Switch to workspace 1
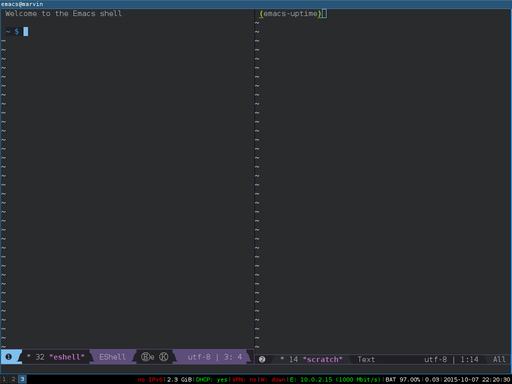The width and height of the screenshot is (512, 384). coord(4,379)
